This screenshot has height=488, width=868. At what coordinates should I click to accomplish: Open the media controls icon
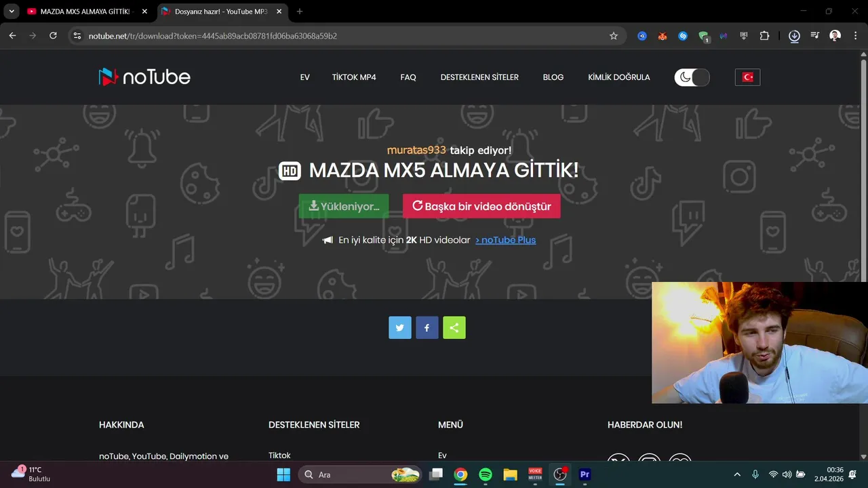[x=815, y=36]
